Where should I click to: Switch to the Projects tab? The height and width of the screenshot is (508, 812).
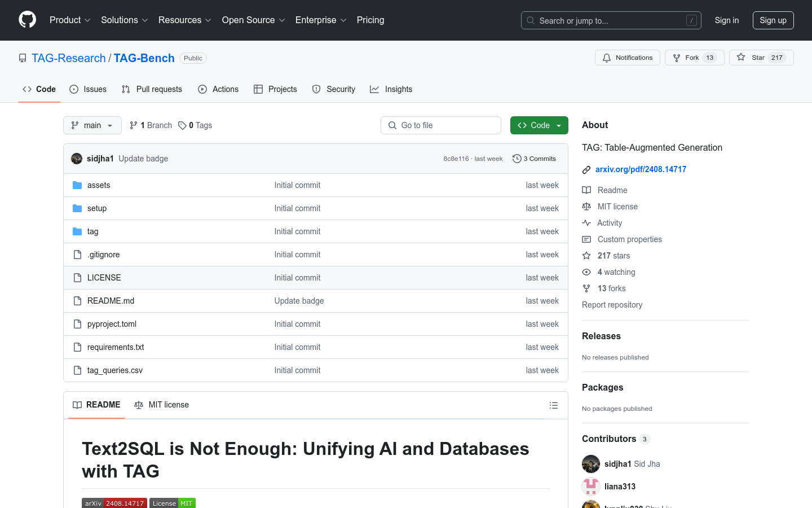[275, 89]
